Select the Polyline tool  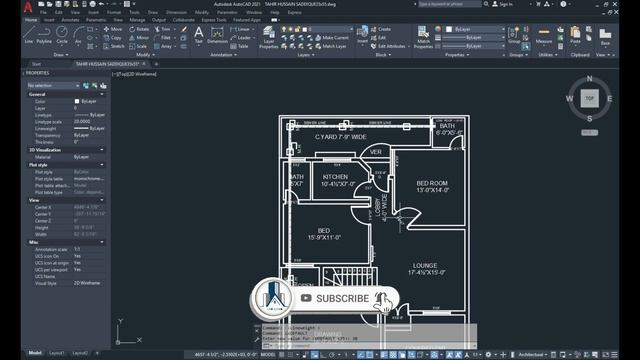pos(44,35)
